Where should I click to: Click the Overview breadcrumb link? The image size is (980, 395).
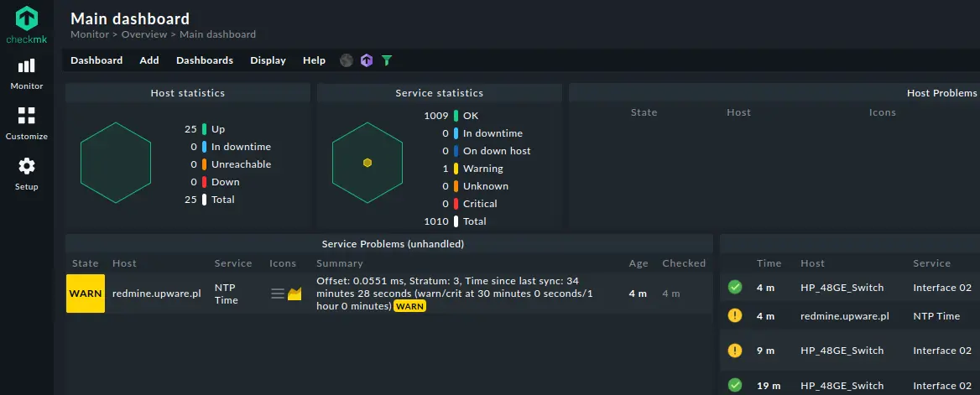(x=144, y=34)
